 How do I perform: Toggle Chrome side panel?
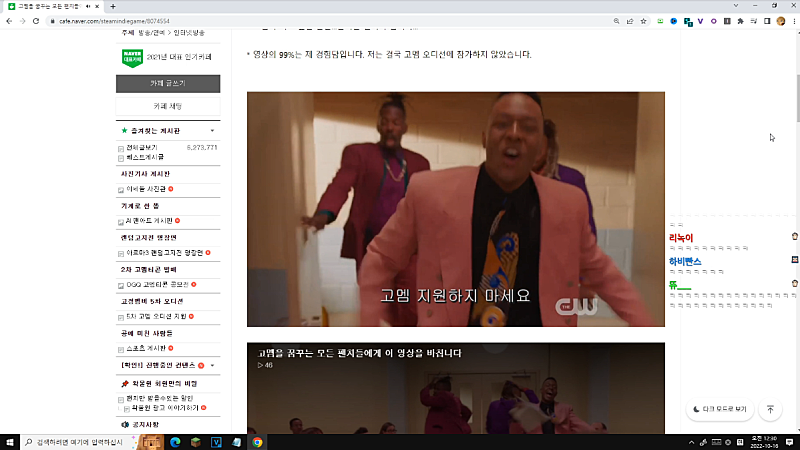[767, 21]
